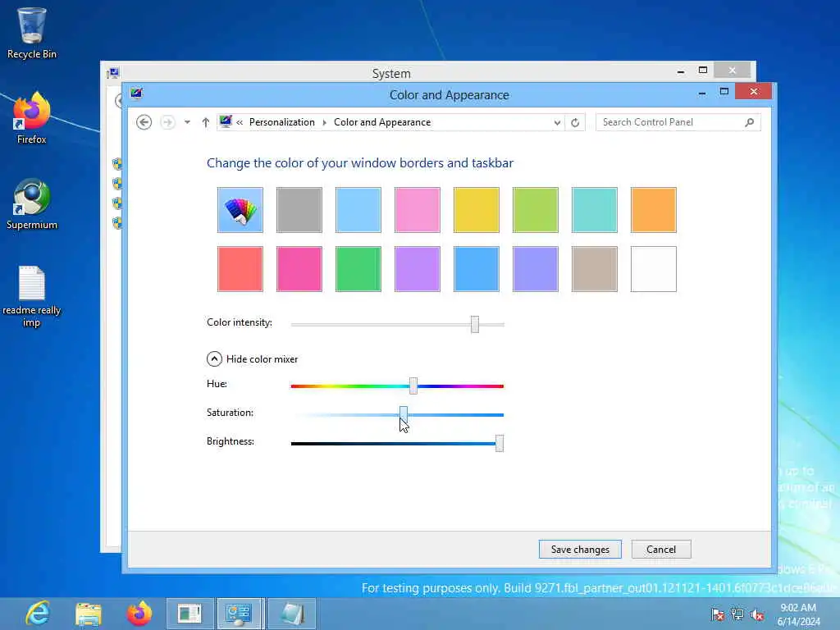Go back using the back arrow
Image resolution: width=840 pixels, height=630 pixels.
[144, 122]
